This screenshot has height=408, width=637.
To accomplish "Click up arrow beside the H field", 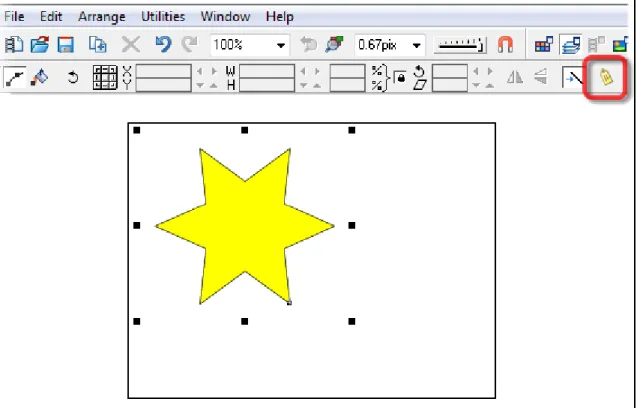I will pyautogui.click(x=317, y=85).
